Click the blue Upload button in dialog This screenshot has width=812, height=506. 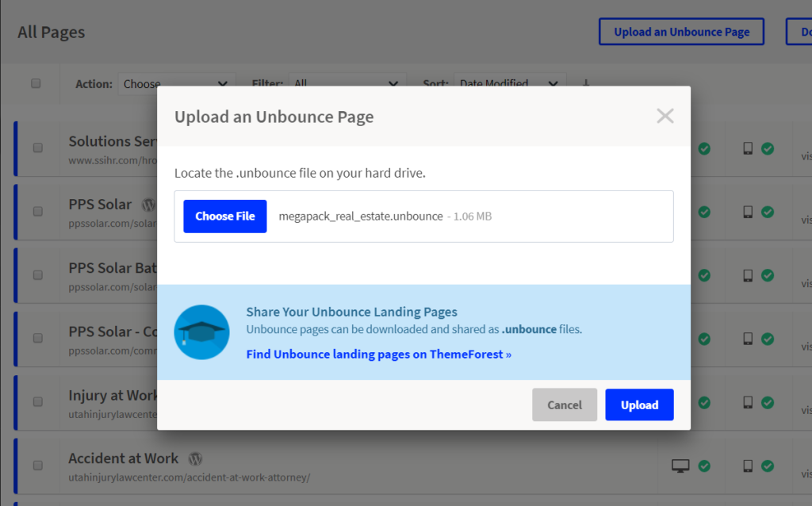pos(639,404)
